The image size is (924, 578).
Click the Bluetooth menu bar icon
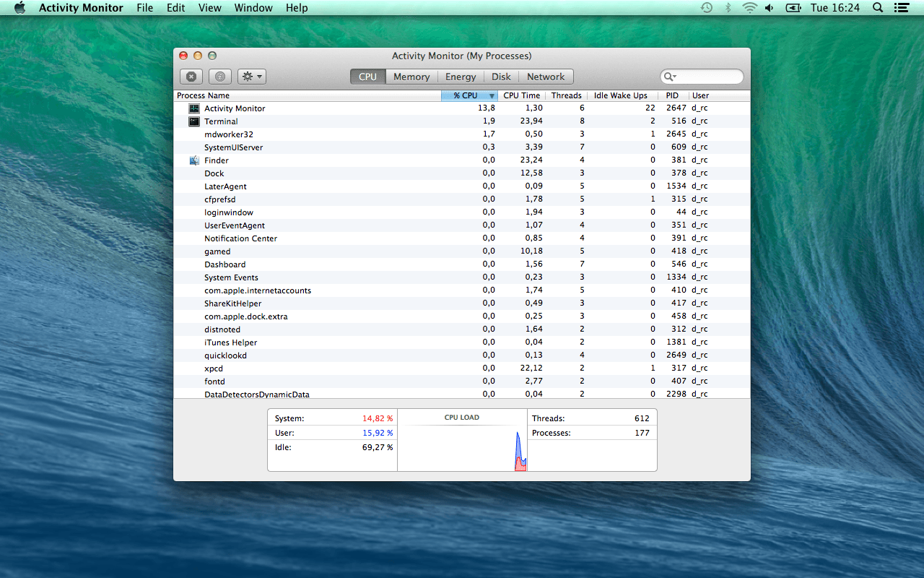coord(728,8)
